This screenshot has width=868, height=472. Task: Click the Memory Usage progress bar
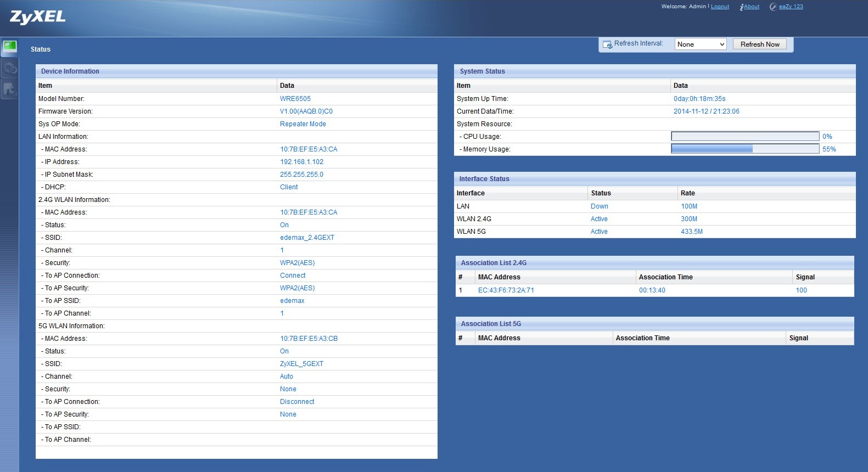click(x=745, y=149)
